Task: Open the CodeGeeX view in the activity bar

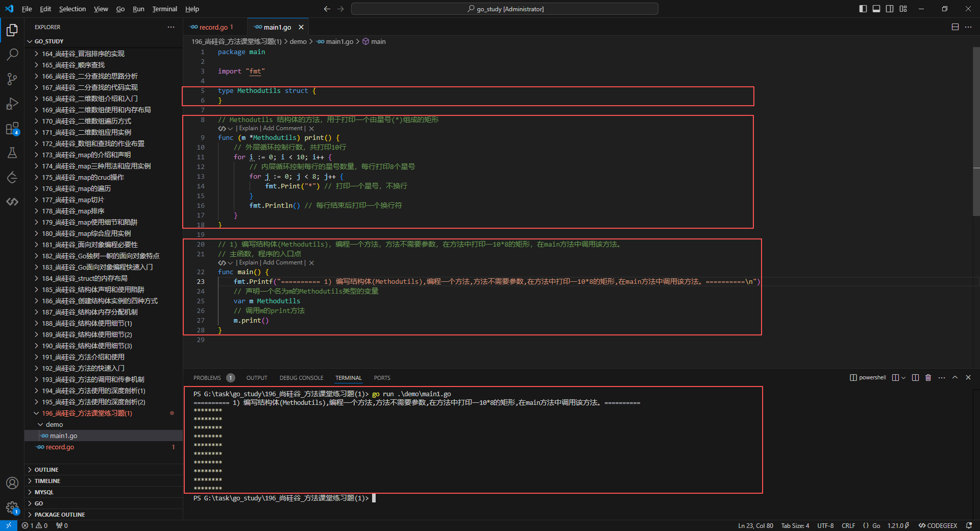Action: 12,202
